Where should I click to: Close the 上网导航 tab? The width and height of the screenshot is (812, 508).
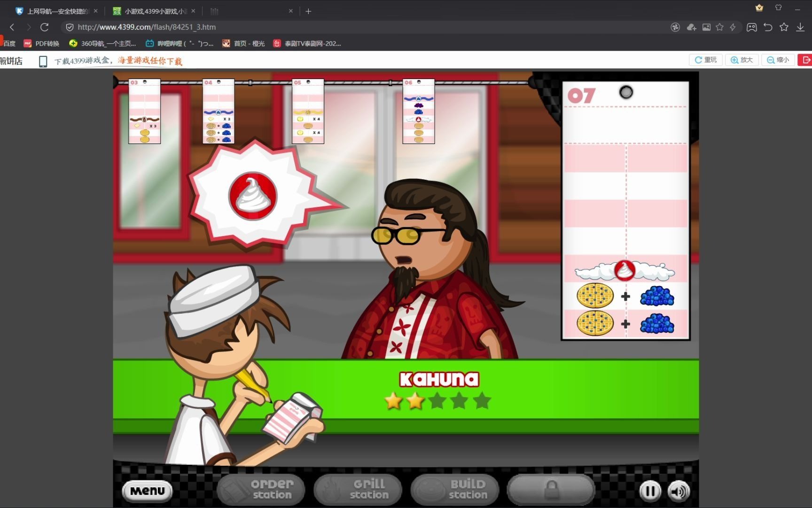[x=95, y=11]
